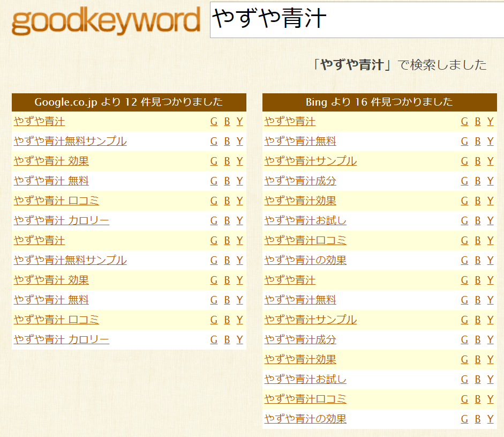The width and height of the screenshot is (504, 437).
Task: Open second やずや青汁 カロリー link
Action: pyautogui.click(x=62, y=339)
